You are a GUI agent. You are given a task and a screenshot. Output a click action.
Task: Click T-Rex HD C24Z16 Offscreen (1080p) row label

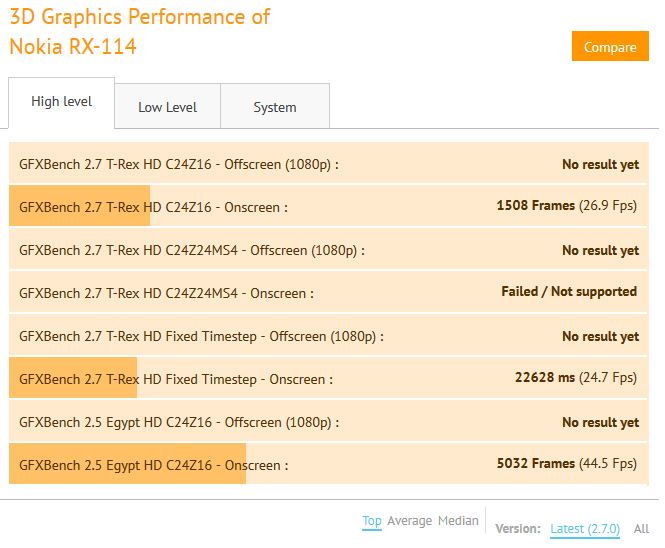[179, 165]
